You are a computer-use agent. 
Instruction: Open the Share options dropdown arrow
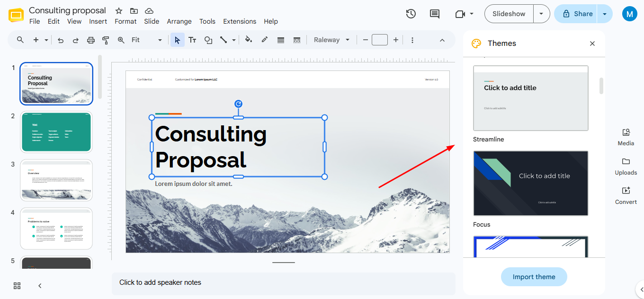[x=605, y=14]
